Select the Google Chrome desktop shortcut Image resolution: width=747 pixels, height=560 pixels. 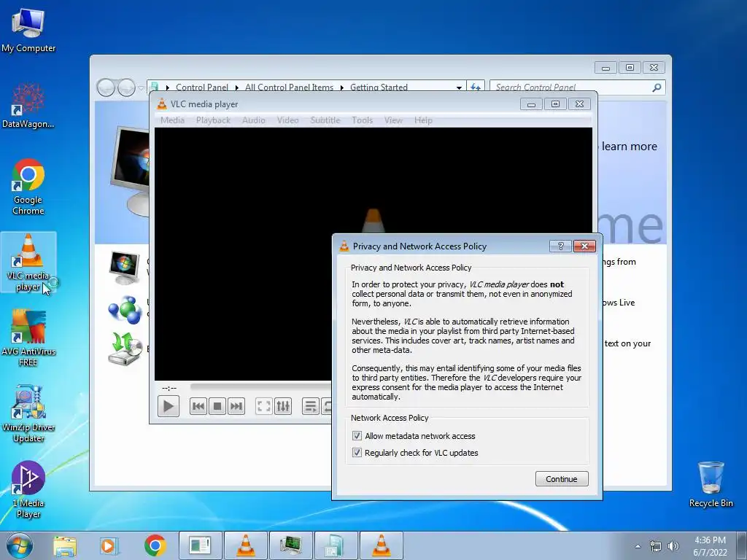(x=28, y=187)
